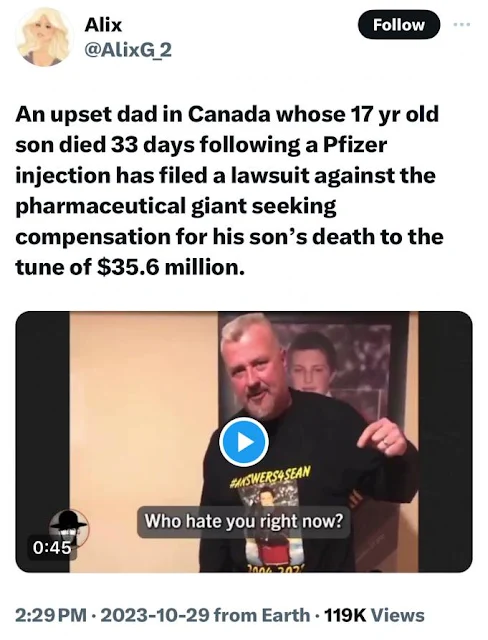Click the #ANSWERS4SEAN text on the shirt
Viewport: 488px width, 640px height.
point(271,477)
